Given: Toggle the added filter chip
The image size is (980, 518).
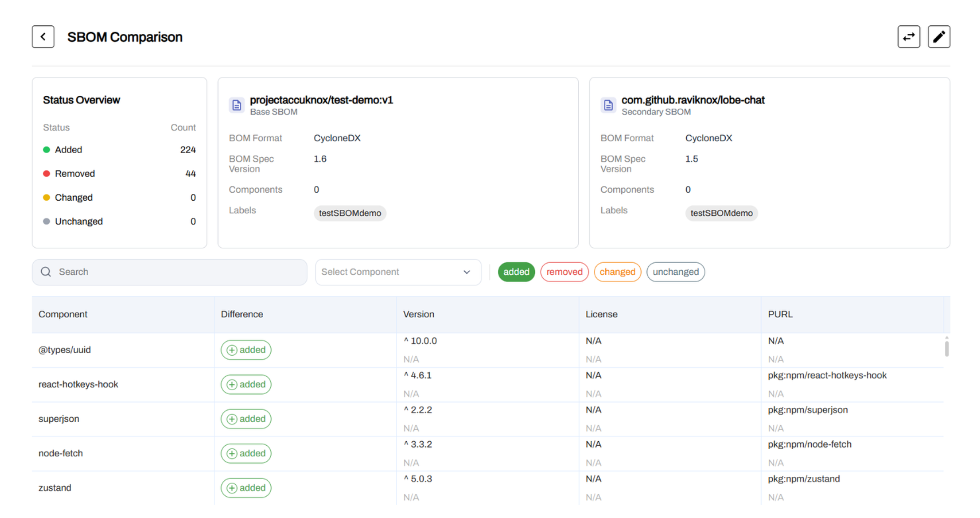Looking at the screenshot, I should 516,272.
